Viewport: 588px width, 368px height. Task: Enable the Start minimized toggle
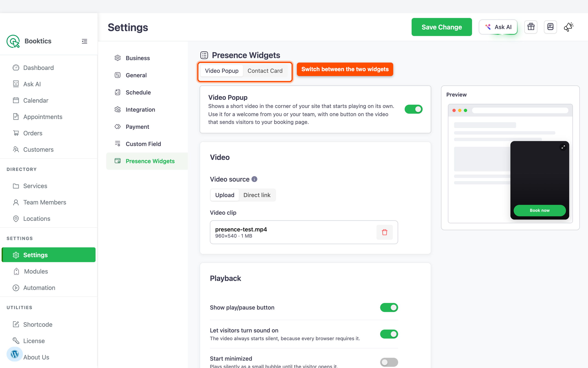point(389,362)
